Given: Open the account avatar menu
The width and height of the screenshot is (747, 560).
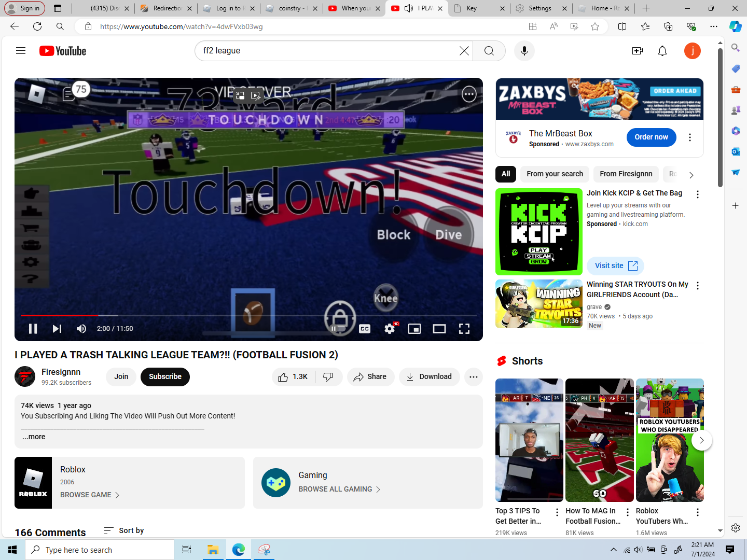Looking at the screenshot, I should click(693, 51).
